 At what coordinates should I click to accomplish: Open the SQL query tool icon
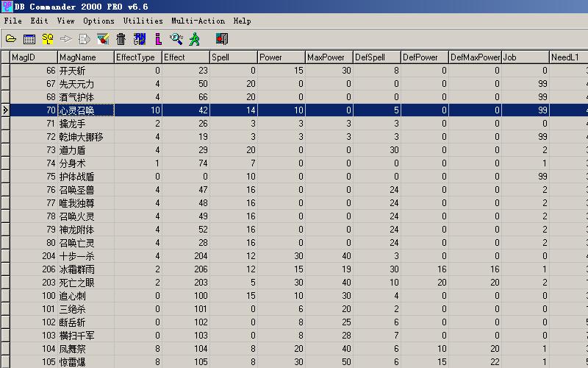click(x=48, y=39)
